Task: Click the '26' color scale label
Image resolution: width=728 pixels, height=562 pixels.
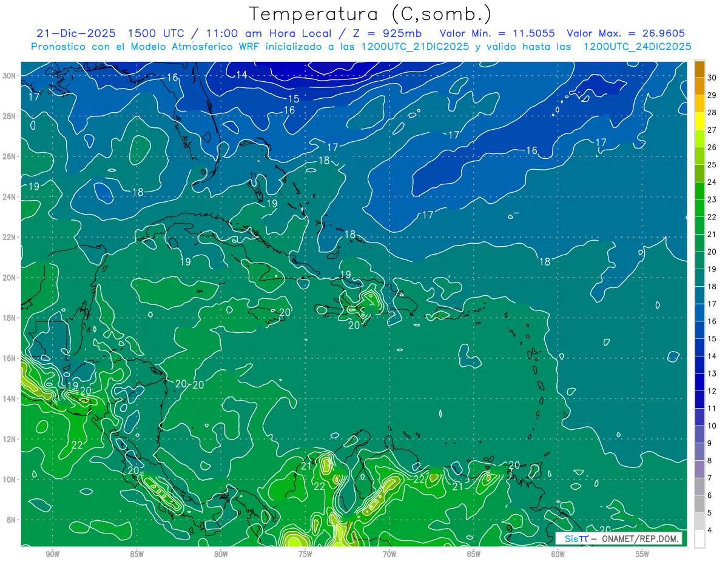Action: (x=712, y=147)
